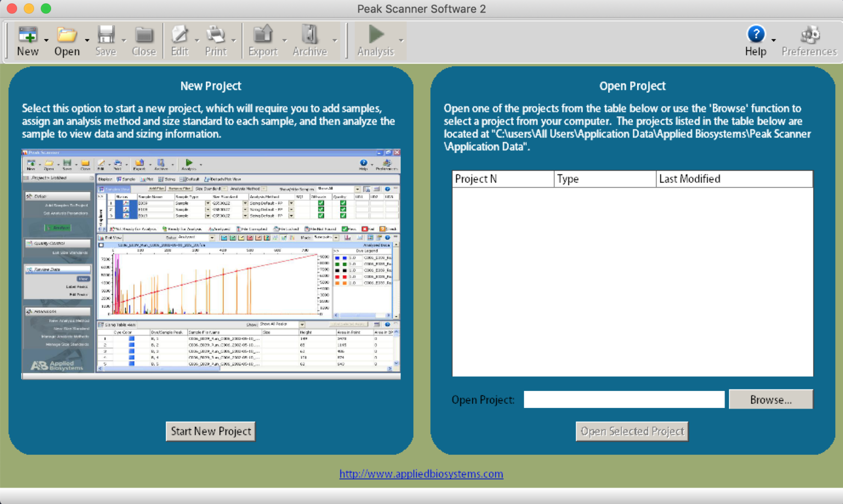
Task: Click the Peak Scanner preview screenshot
Action: pyautogui.click(x=210, y=263)
